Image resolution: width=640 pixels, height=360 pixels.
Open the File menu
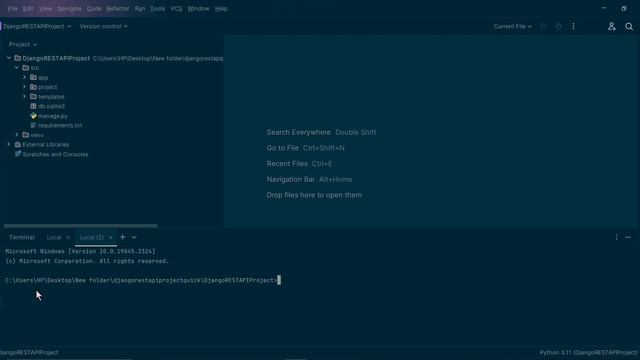12,9
